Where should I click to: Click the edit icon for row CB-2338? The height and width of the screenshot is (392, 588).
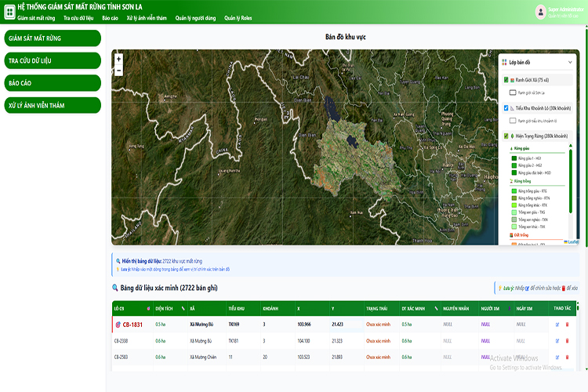pyautogui.click(x=557, y=340)
